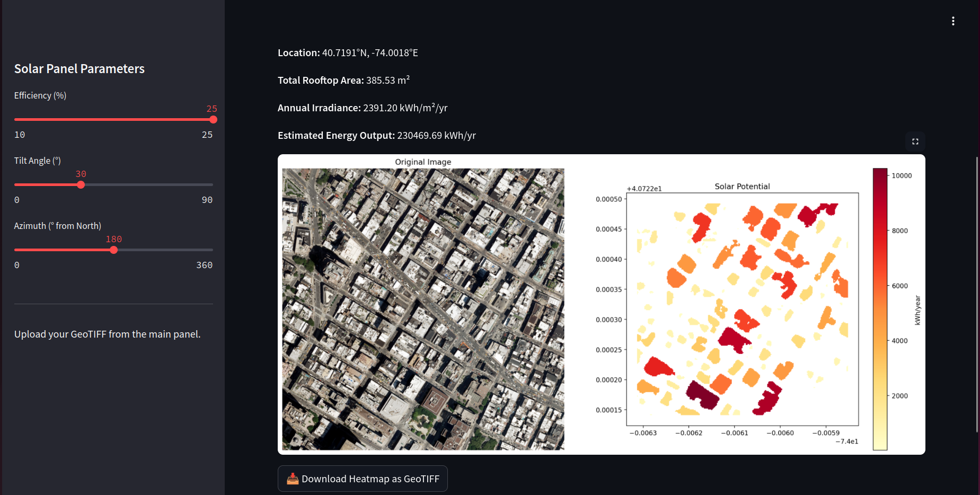The width and height of the screenshot is (980, 495).
Task: Click the Azimuth slider handle at 180
Action: (x=113, y=250)
